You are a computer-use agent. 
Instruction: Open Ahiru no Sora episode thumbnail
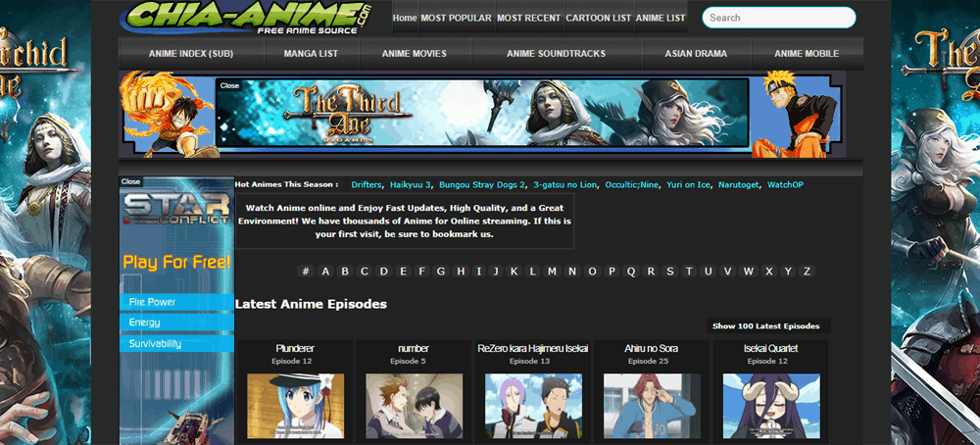652,406
